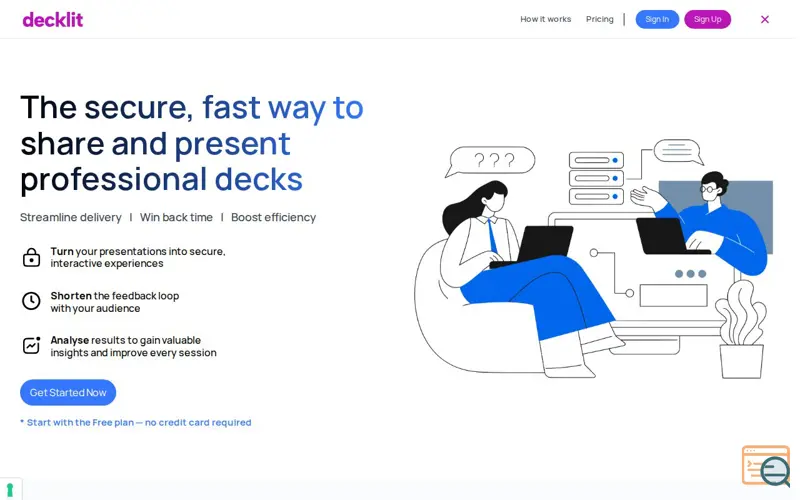Click the 'Streamline delivery' tagline text
Screen dimensions: 800x500
coord(71,217)
